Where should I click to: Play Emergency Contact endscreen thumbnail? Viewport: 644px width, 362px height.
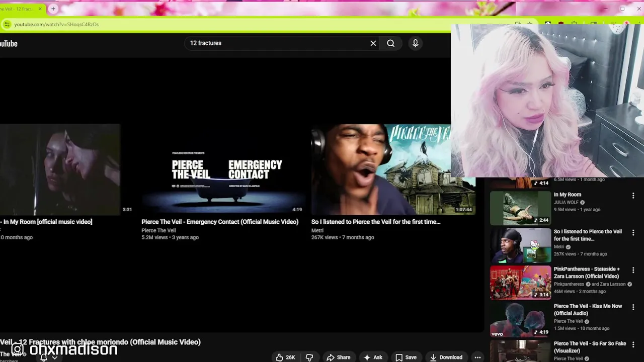[223, 169]
